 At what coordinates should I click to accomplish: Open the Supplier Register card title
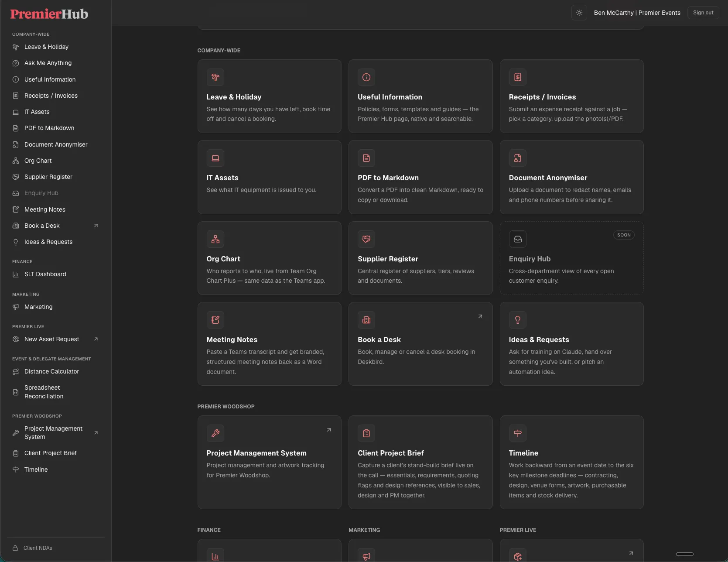point(388,259)
